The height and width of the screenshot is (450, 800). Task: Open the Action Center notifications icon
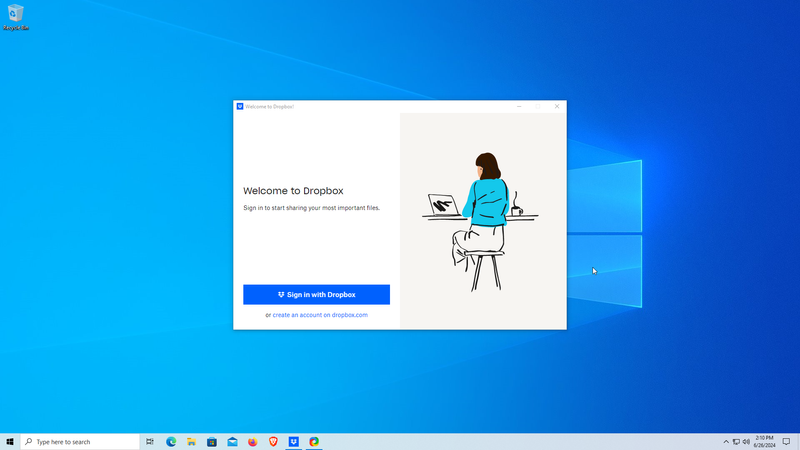[786, 441]
